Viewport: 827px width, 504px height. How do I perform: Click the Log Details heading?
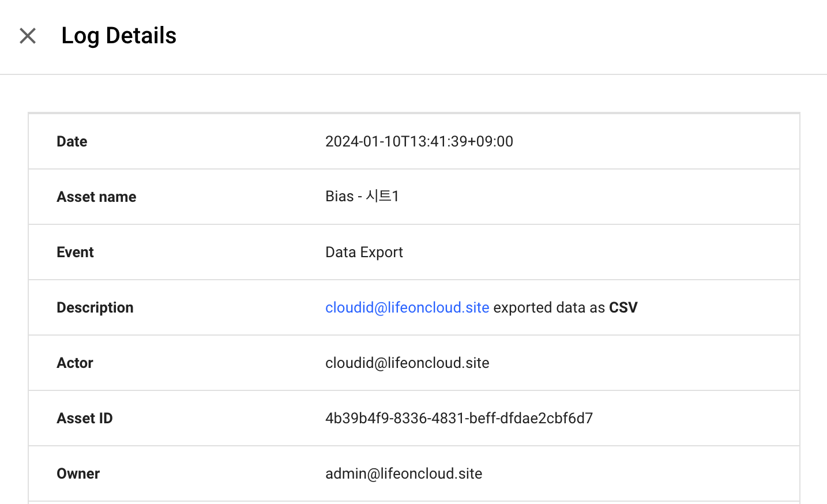119,36
